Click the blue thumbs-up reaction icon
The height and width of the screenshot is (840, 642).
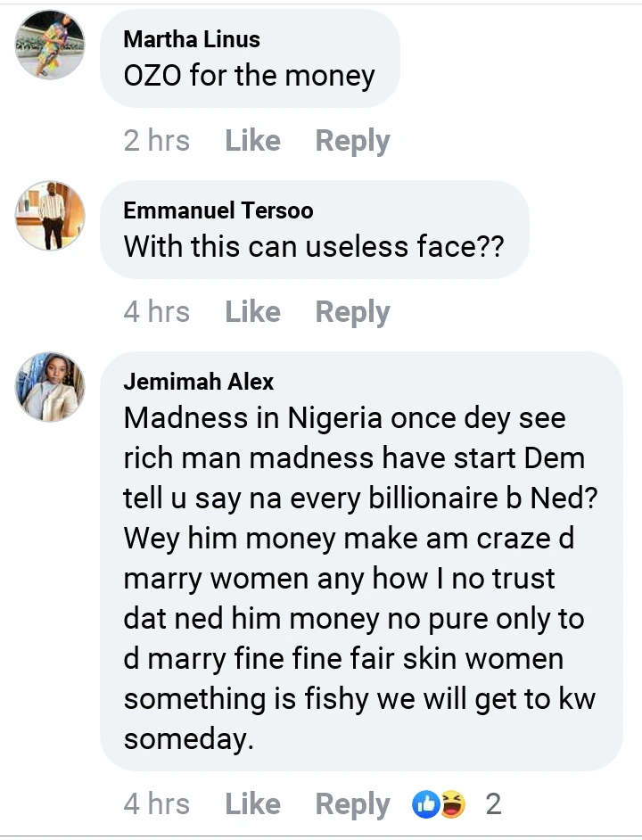tap(425, 804)
